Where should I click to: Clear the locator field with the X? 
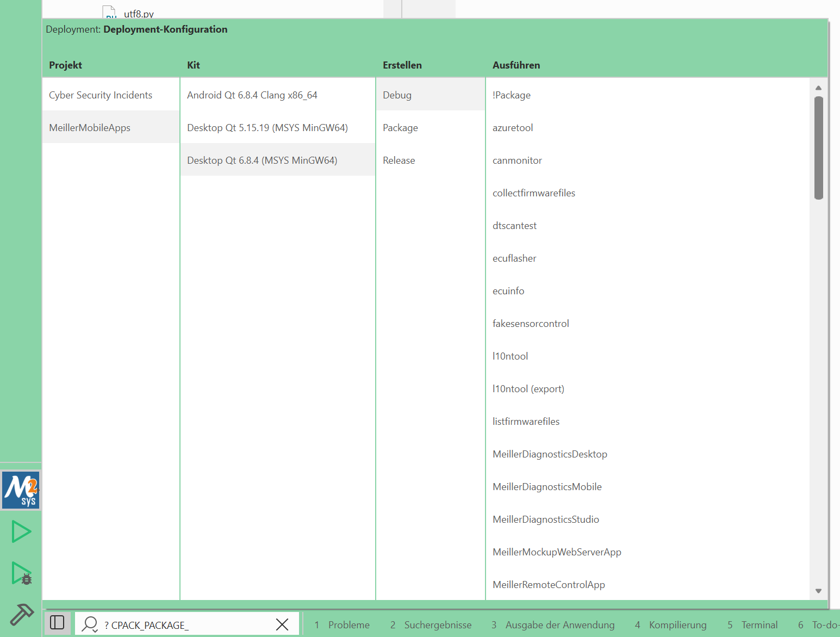[282, 624]
